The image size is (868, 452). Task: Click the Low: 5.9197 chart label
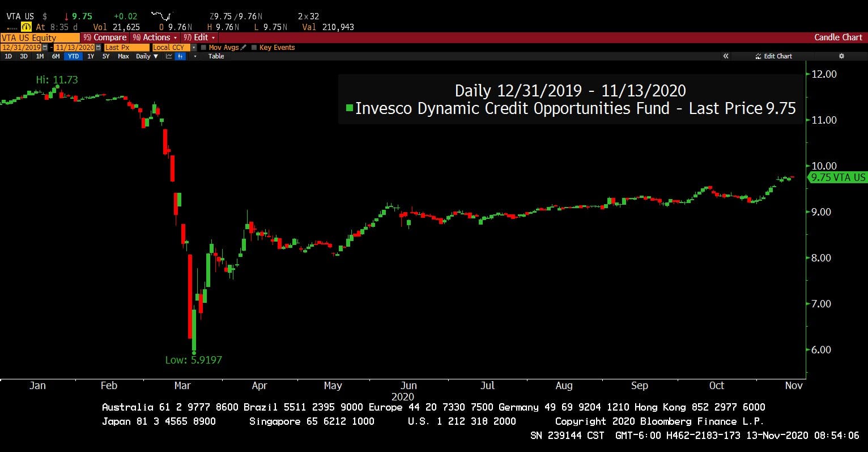click(194, 360)
